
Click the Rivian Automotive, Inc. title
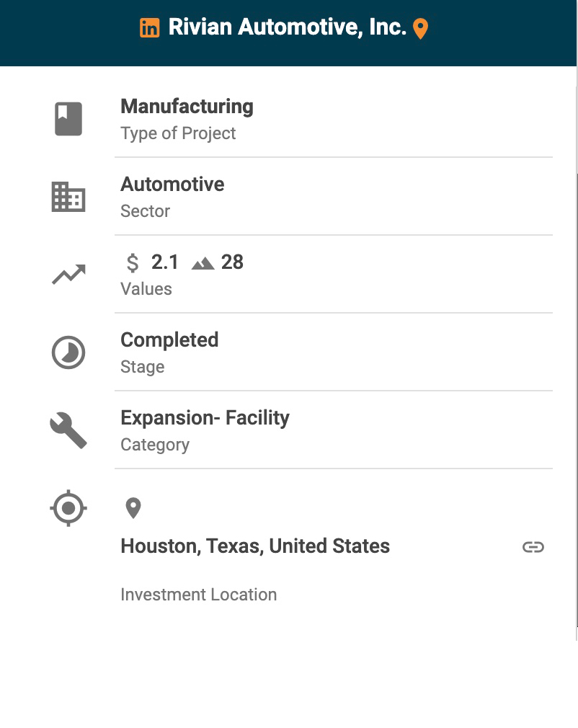287,27
